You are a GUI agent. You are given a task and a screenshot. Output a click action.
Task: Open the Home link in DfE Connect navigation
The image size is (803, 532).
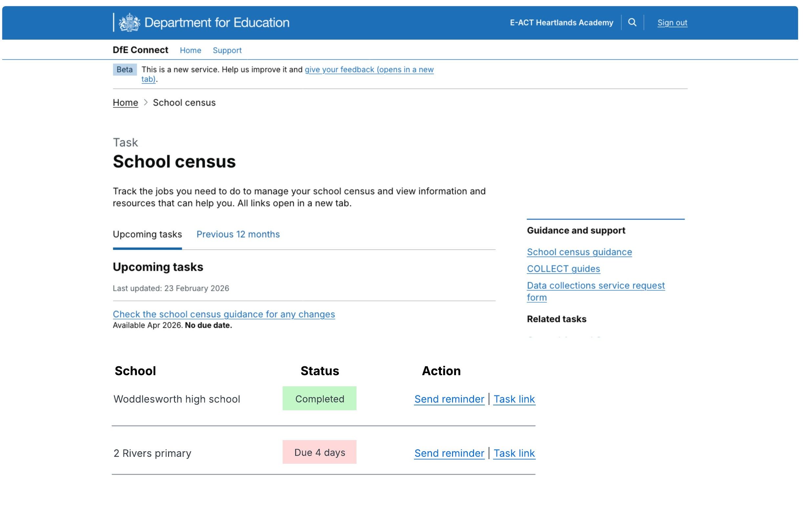click(x=190, y=50)
